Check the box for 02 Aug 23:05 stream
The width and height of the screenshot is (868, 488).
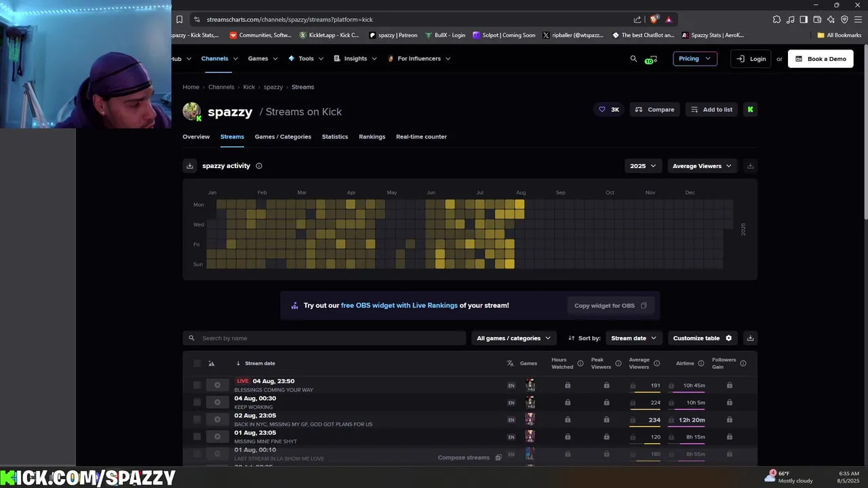coord(197,420)
